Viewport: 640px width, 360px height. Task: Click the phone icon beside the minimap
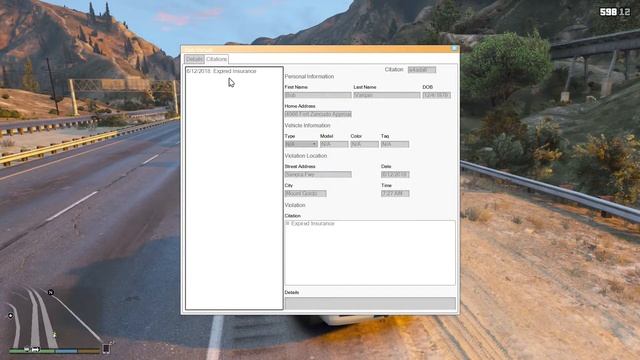click(106, 349)
